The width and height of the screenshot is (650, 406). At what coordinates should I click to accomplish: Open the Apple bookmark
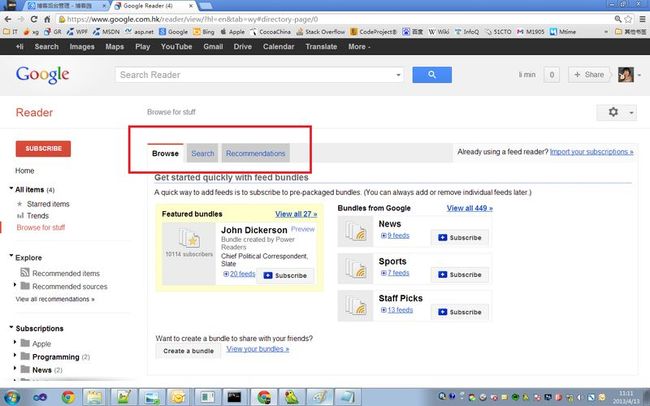click(232, 32)
